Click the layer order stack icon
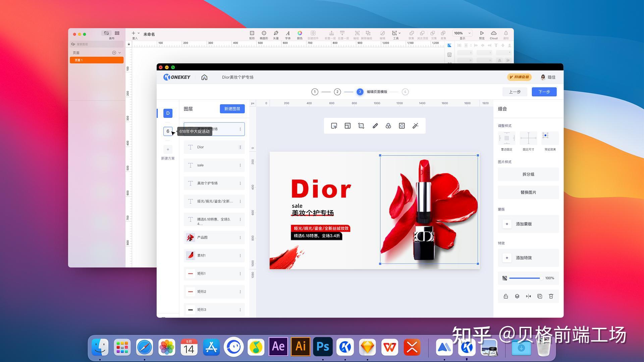 (517, 296)
